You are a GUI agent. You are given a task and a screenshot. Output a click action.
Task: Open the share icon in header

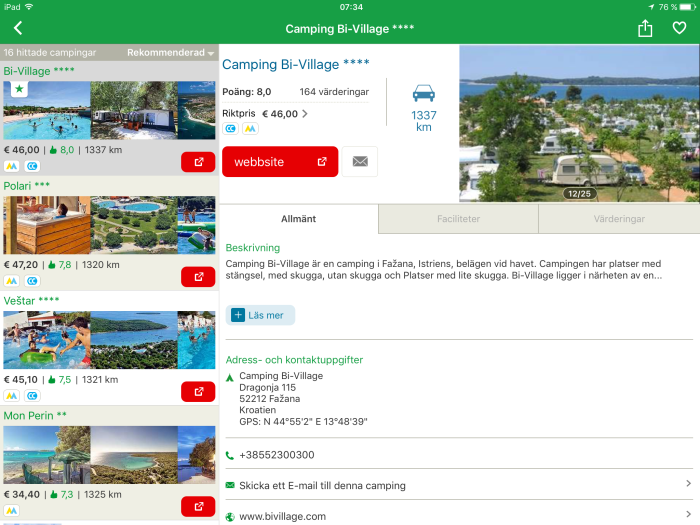coord(645,29)
